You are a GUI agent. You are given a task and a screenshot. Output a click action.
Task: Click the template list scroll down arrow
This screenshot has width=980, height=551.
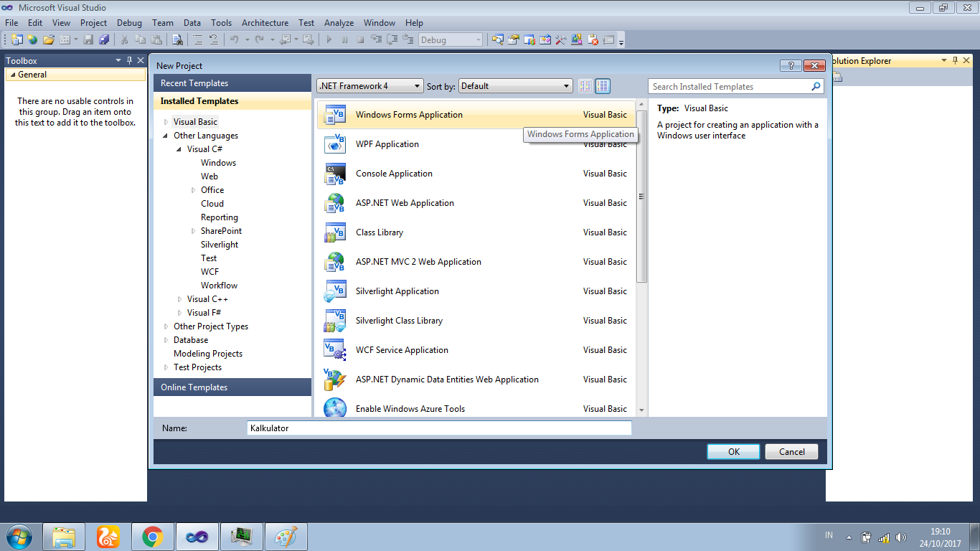(641, 410)
